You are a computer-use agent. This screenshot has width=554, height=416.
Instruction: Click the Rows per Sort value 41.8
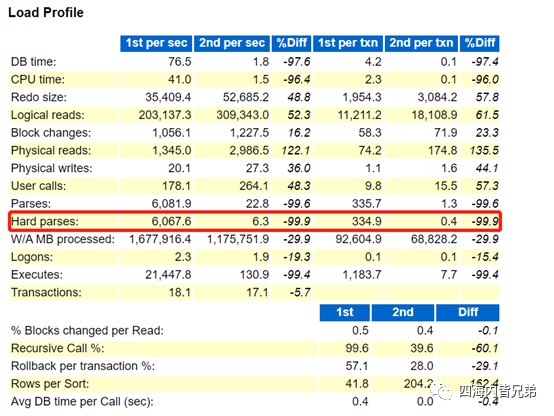click(x=357, y=384)
